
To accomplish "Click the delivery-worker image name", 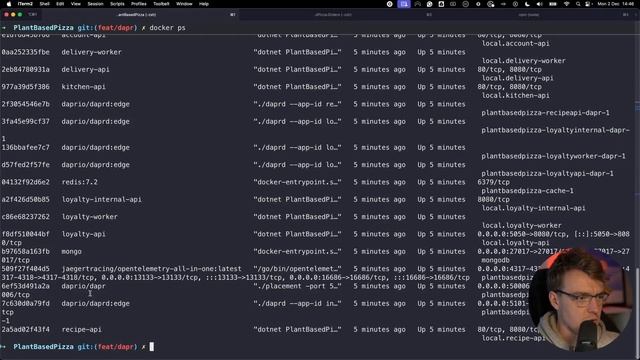I will point(91,52).
